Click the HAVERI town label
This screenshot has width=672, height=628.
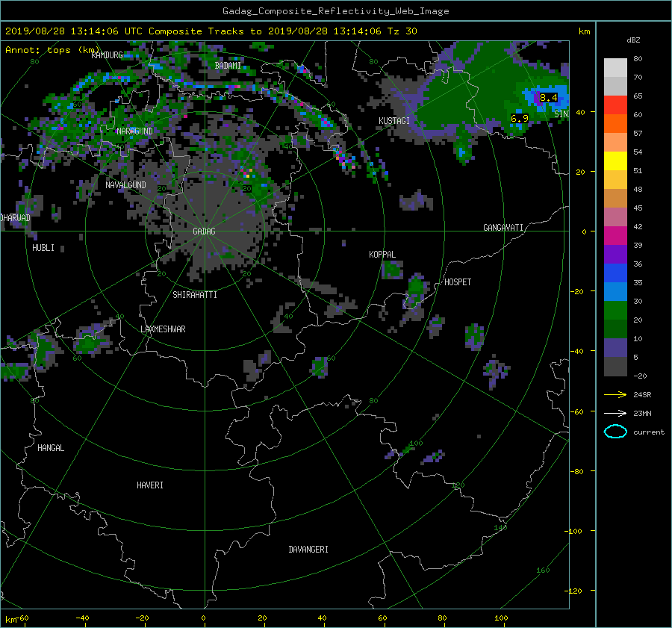point(150,485)
